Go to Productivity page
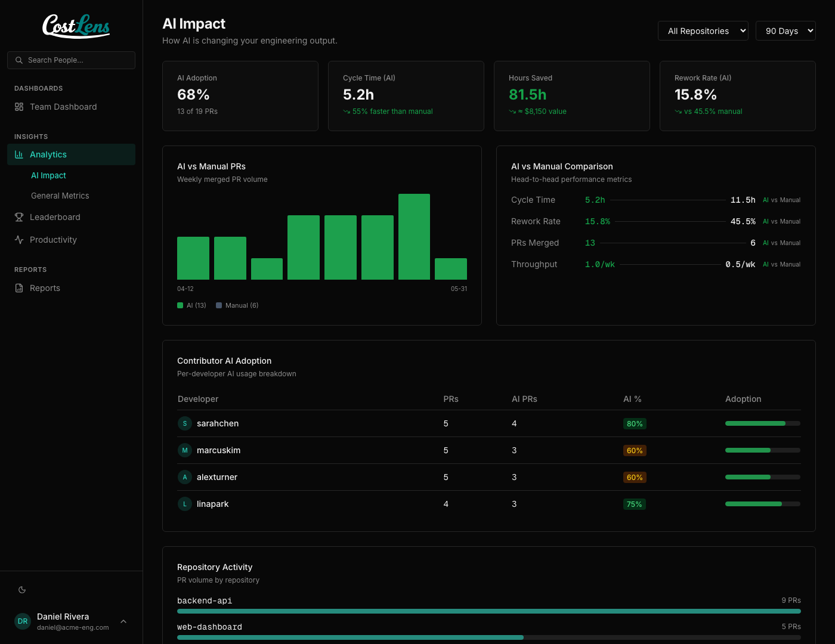 (x=71, y=240)
